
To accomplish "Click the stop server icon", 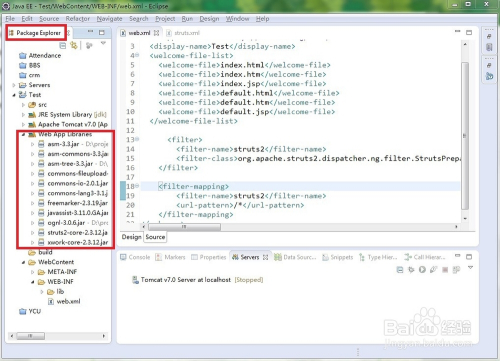I will (445, 270).
